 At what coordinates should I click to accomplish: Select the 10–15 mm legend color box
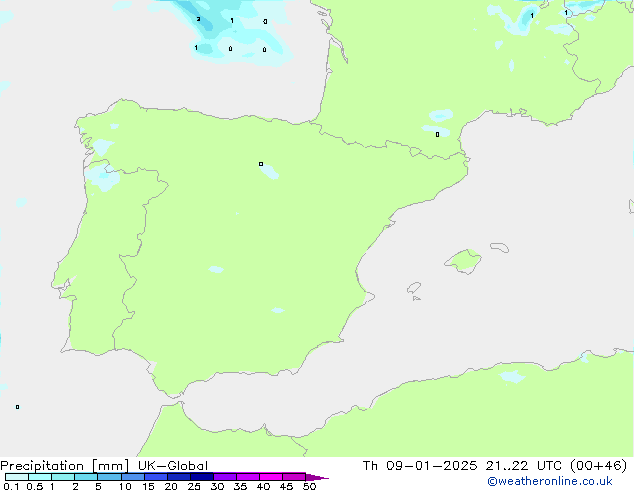(133, 477)
